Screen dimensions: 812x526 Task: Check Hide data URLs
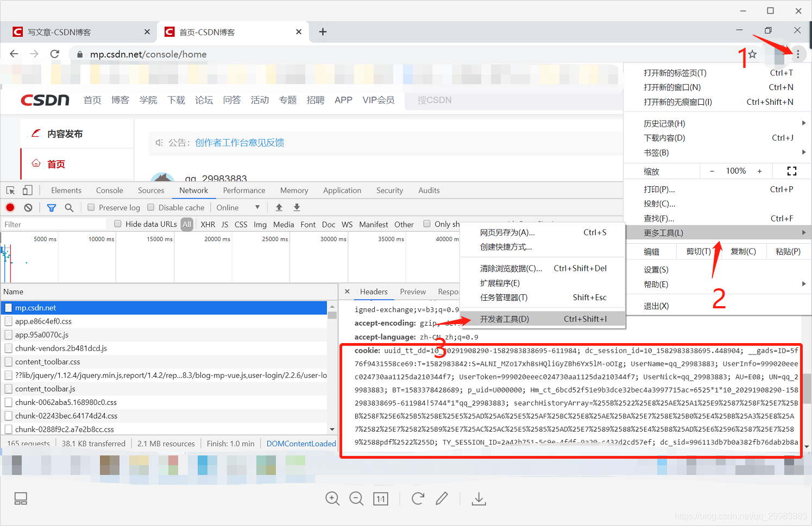118,224
